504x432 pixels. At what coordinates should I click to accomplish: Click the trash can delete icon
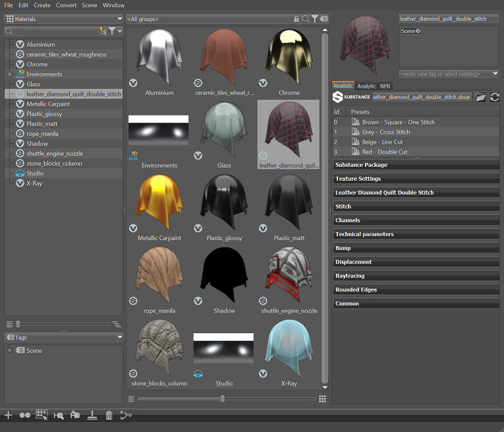pos(109,416)
